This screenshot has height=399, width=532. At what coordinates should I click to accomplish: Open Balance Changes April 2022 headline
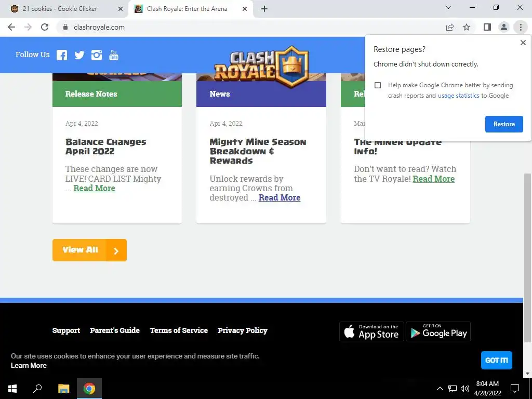[x=105, y=147]
